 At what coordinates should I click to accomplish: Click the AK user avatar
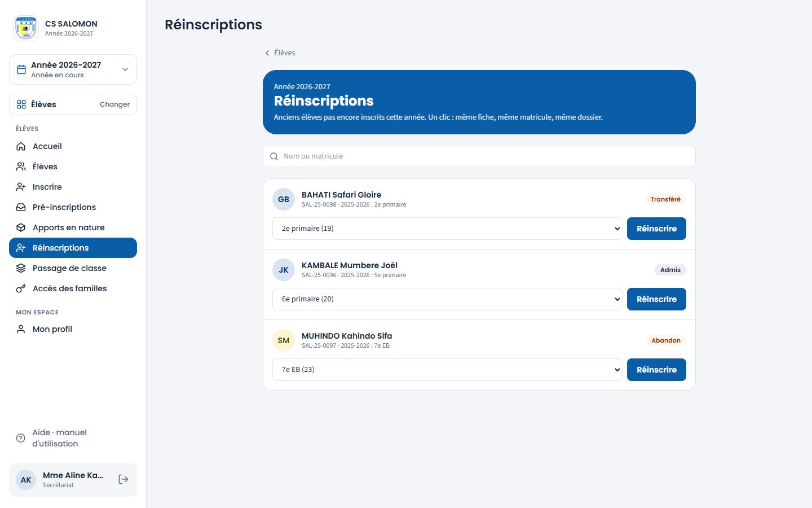pos(26,480)
